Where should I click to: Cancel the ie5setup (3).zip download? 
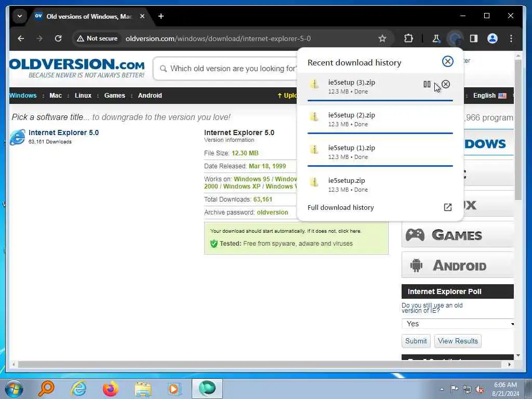[446, 84]
